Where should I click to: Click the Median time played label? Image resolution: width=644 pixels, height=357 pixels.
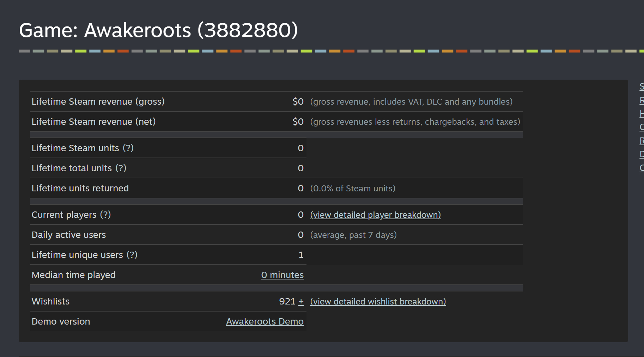(73, 275)
